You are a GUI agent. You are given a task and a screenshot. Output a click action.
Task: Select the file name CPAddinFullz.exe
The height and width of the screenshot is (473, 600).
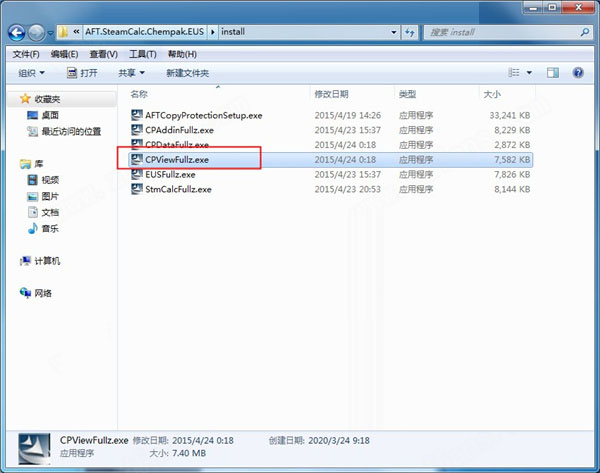[179, 130]
